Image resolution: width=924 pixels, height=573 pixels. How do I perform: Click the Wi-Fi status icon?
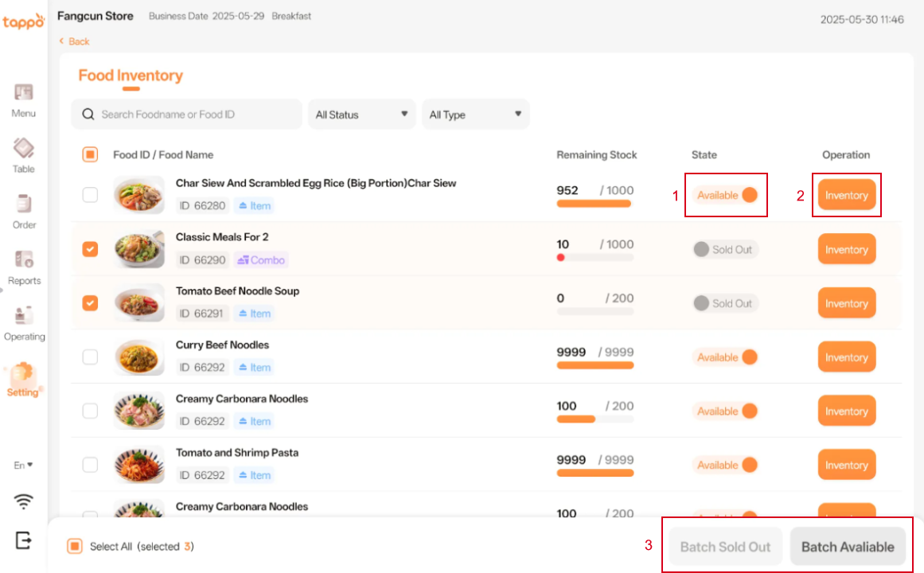(x=24, y=501)
